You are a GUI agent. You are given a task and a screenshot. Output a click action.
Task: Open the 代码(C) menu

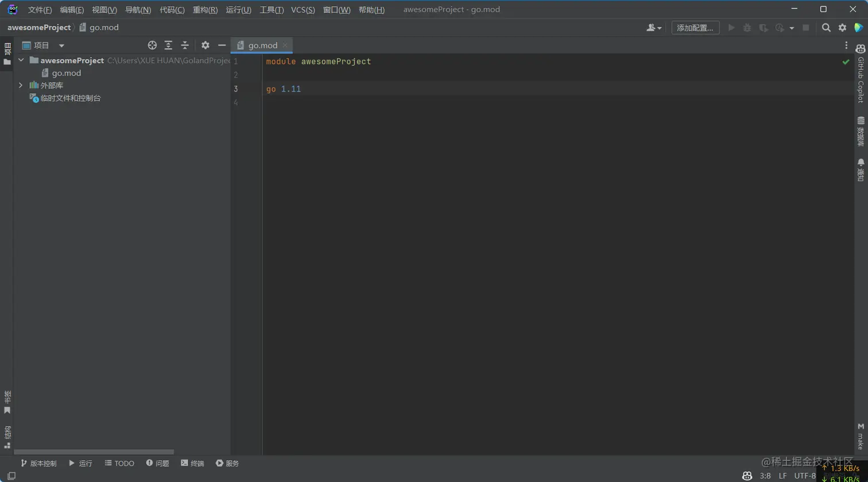pos(172,10)
